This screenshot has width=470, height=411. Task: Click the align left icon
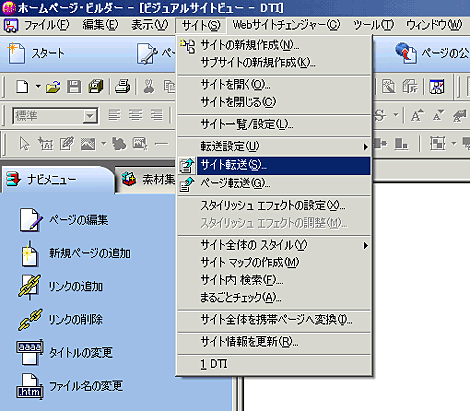click(x=114, y=115)
